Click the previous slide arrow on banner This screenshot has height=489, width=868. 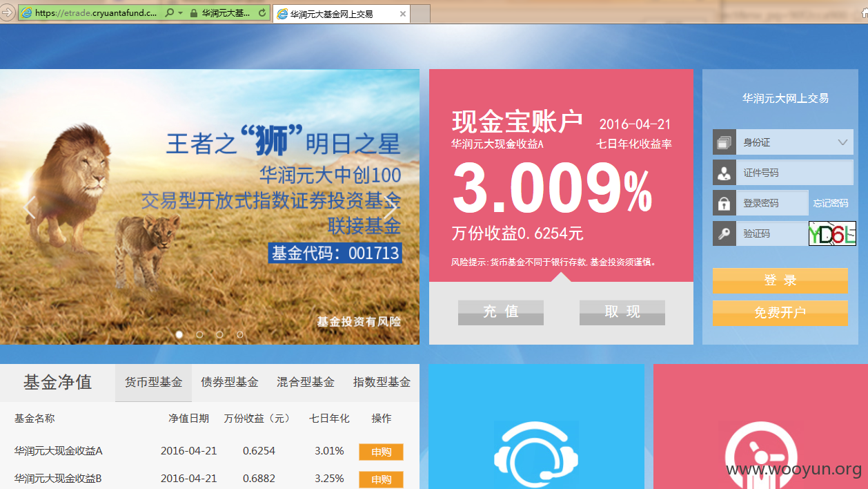coord(29,207)
